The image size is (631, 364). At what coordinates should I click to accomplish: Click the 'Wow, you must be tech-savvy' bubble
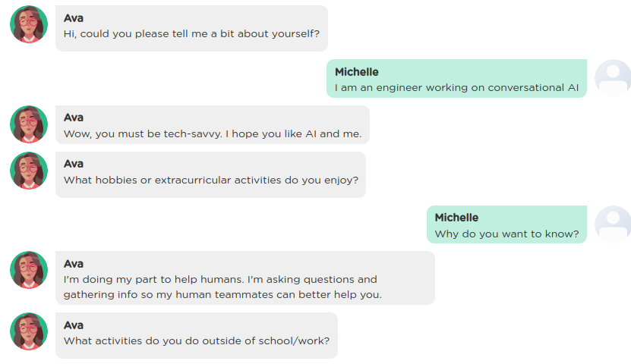213,124
